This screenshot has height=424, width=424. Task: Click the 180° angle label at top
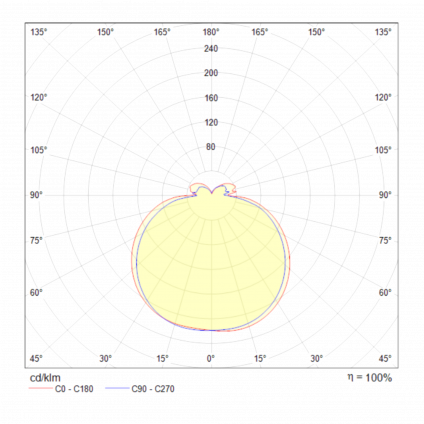[211, 32]
